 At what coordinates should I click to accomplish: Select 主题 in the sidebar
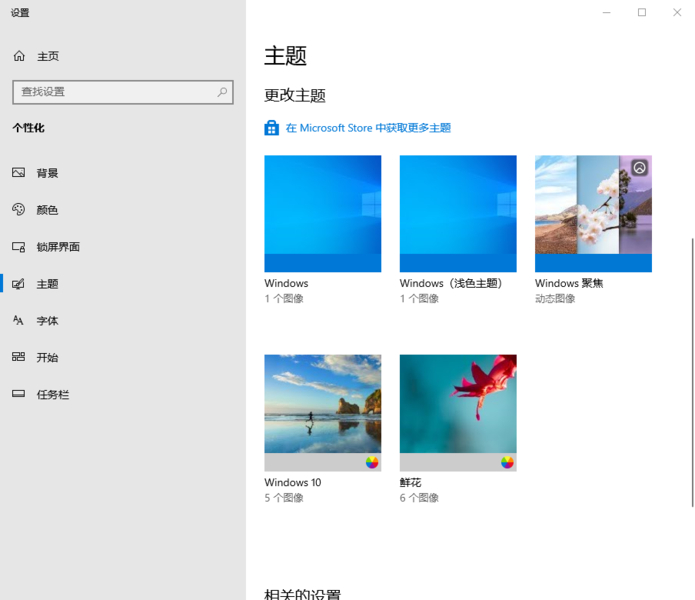[123, 284]
